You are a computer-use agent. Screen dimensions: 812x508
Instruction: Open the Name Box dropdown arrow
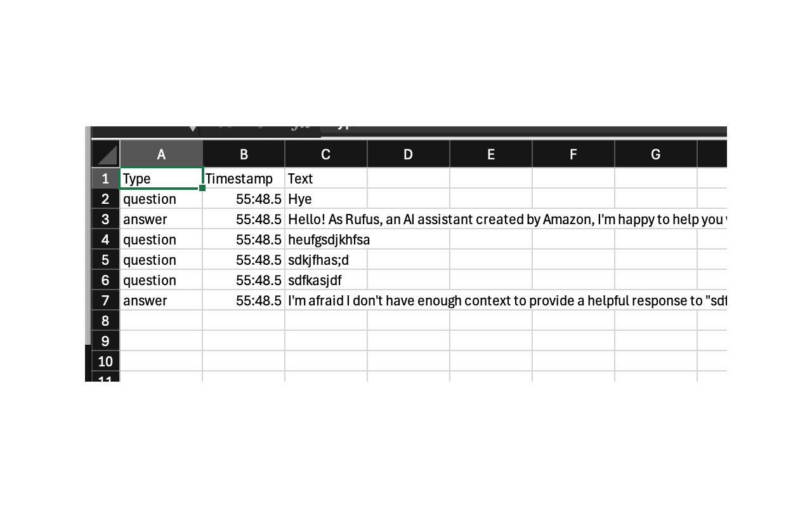[193, 129]
